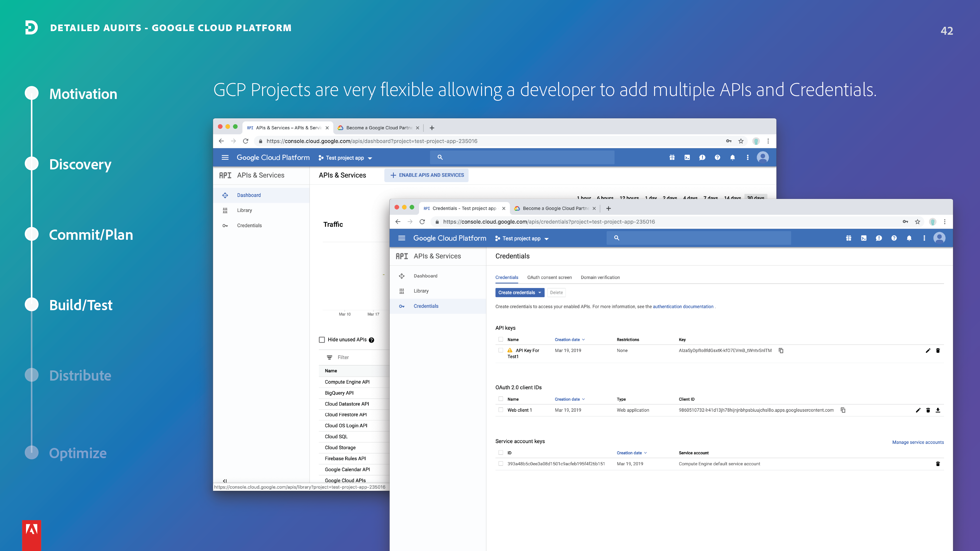Check the Hide unused APIs checkbox
This screenshot has height=551, width=980.
(x=322, y=340)
